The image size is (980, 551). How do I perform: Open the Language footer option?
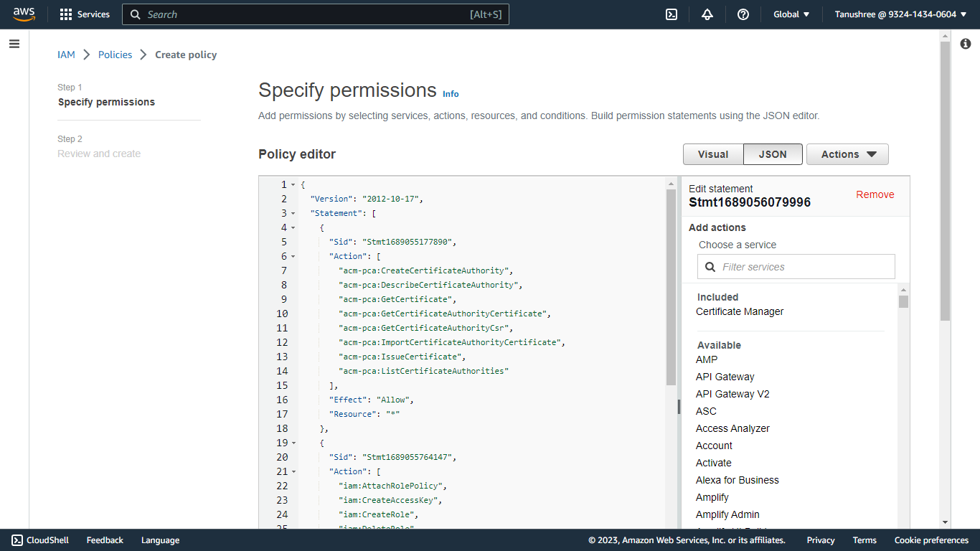point(160,540)
